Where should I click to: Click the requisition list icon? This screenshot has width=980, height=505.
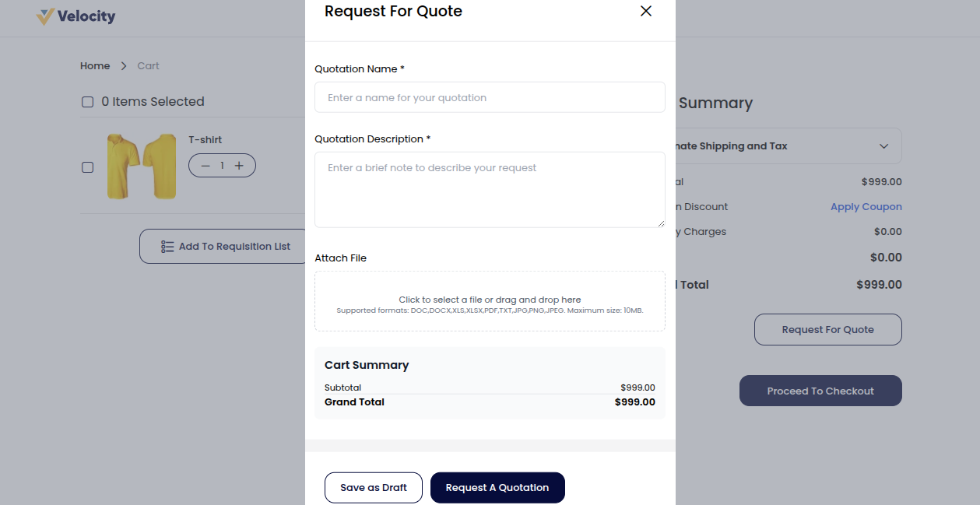click(167, 246)
